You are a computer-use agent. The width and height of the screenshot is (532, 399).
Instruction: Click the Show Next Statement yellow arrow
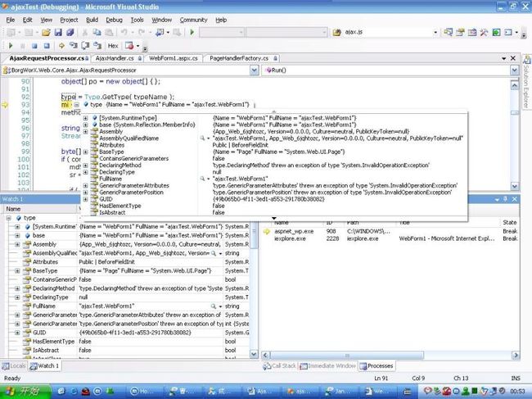click(x=61, y=46)
